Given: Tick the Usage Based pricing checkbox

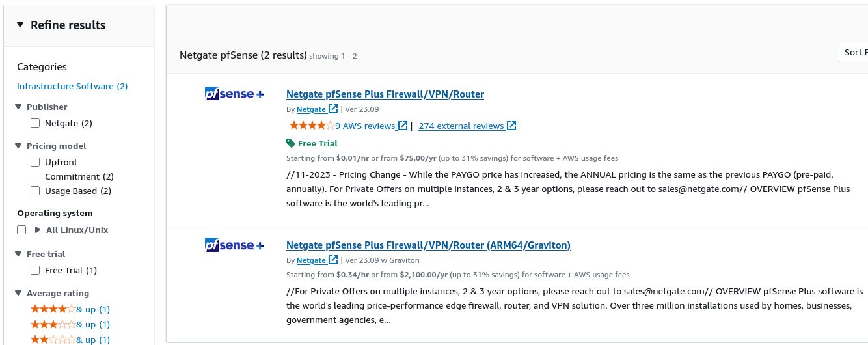Looking at the screenshot, I should click(35, 191).
